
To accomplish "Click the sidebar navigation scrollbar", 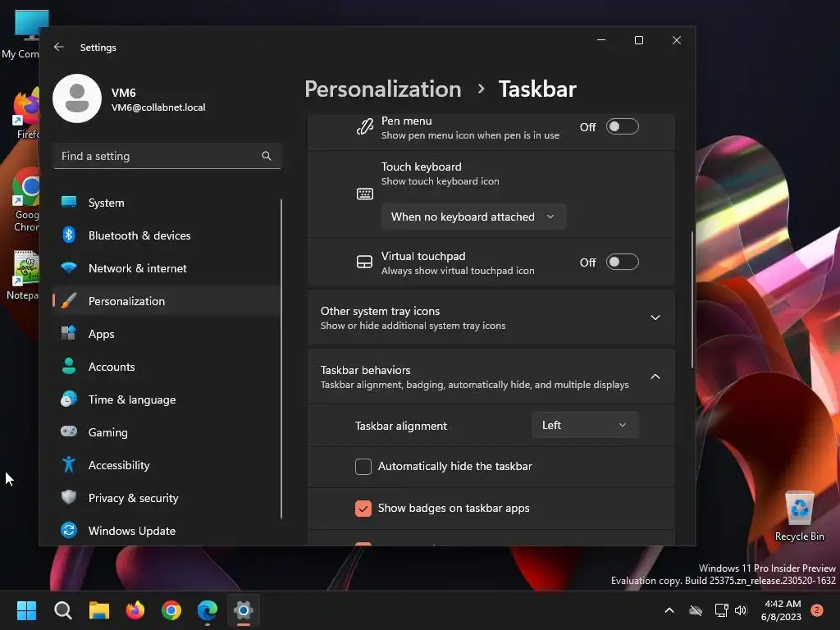I will [x=281, y=359].
